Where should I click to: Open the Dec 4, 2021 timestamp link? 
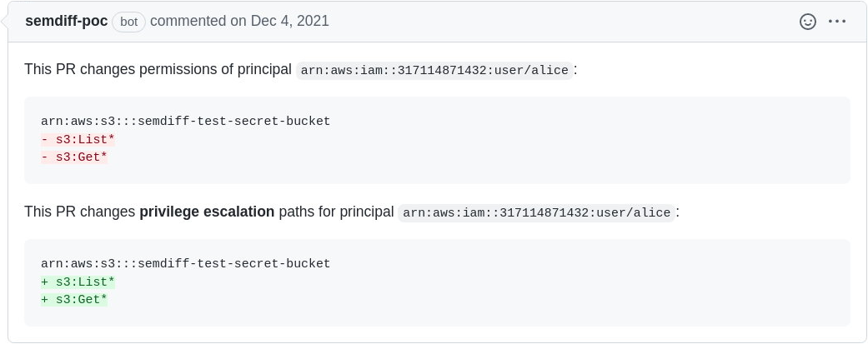289,22
